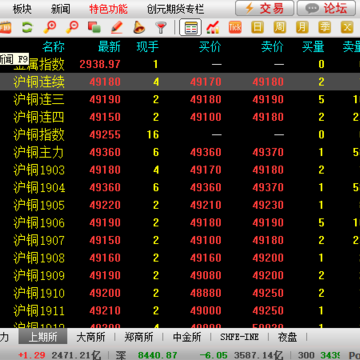The height and width of the screenshot is (360, 360).
Task: Sort by the 卖价 column header
Action: click(272, 47)
